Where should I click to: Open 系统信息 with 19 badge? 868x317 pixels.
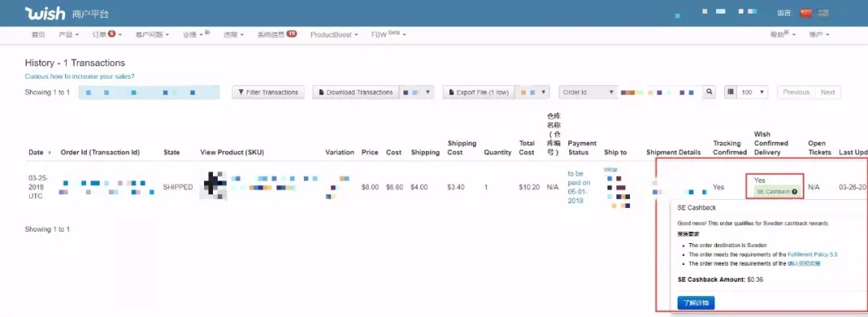coord(276,35)
